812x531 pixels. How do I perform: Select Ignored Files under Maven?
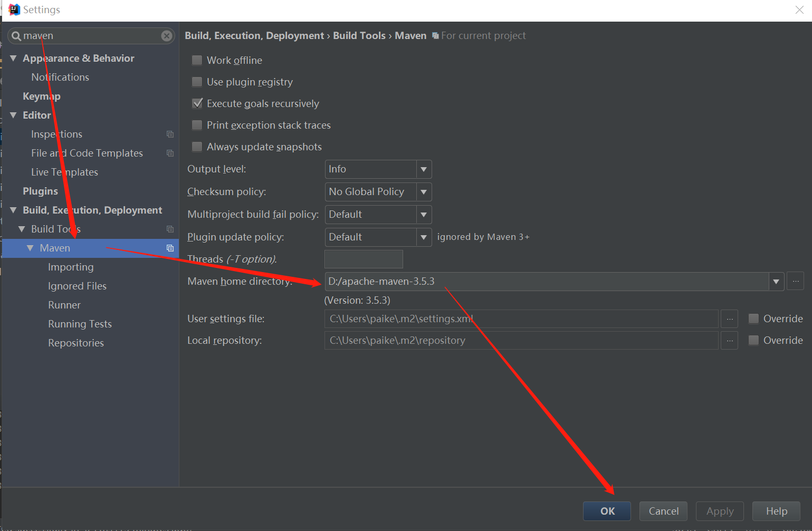coord(77,286)
